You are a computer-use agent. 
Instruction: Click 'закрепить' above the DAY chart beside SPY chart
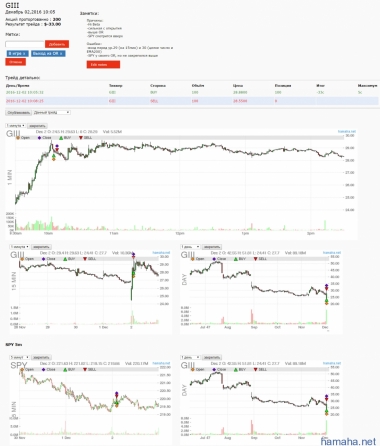(212, 357)
